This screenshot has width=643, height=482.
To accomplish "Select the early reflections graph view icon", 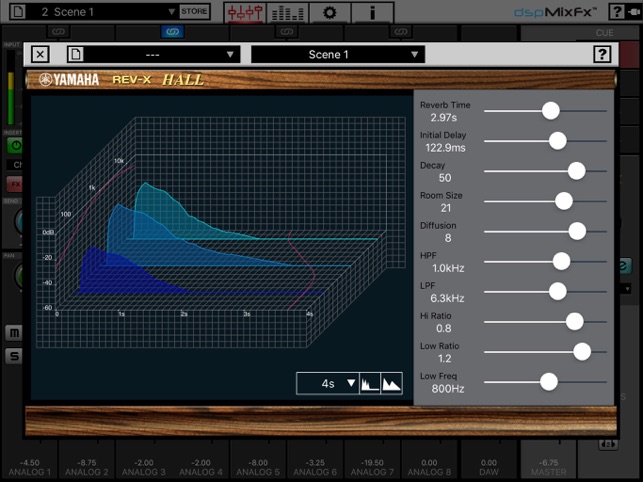I will pos(370,384).
